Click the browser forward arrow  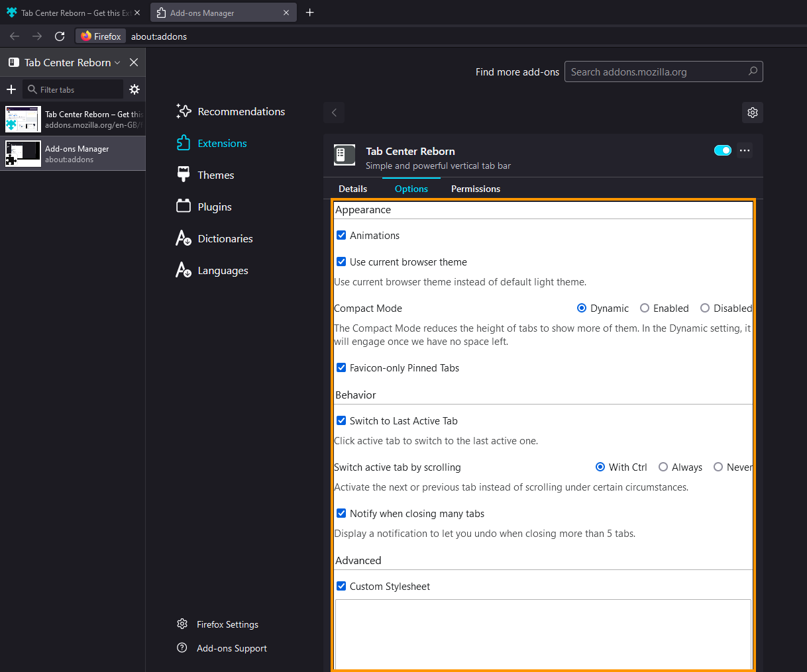37,36
